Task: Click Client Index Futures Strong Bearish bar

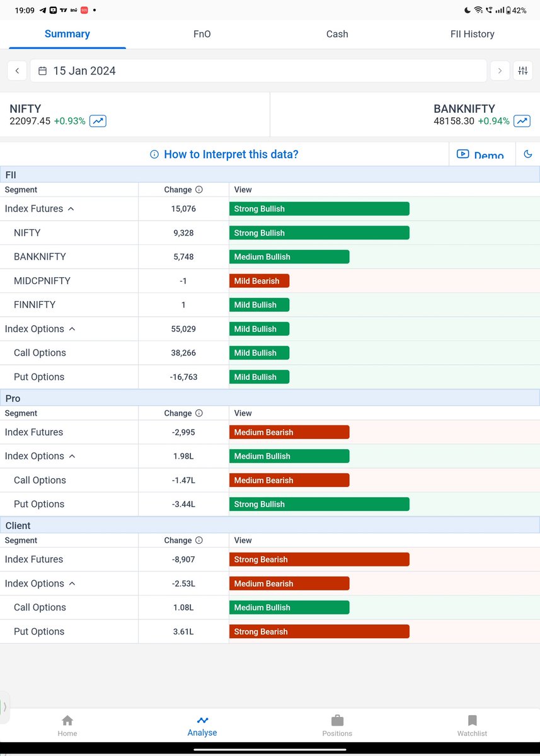Action: click(x=319, y=559)
